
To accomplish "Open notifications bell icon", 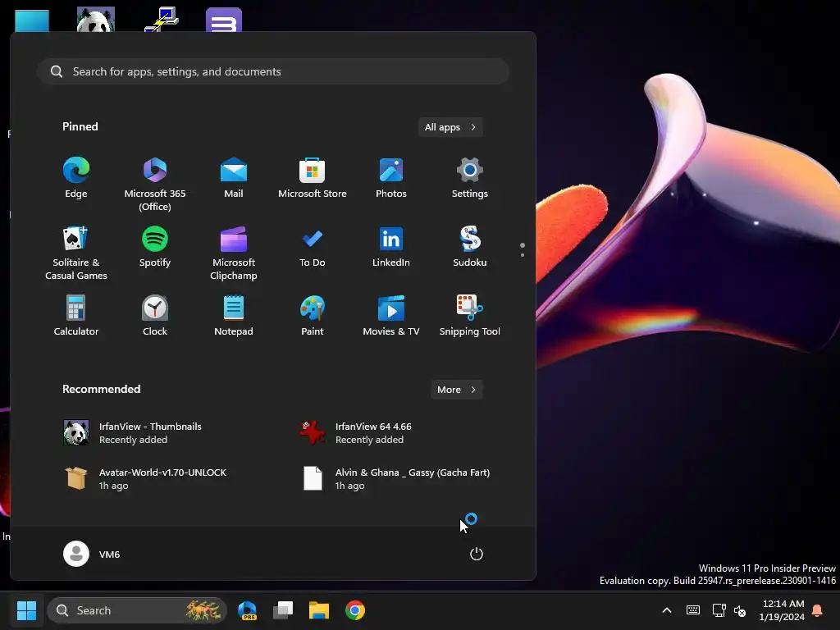I will [817, 610].
